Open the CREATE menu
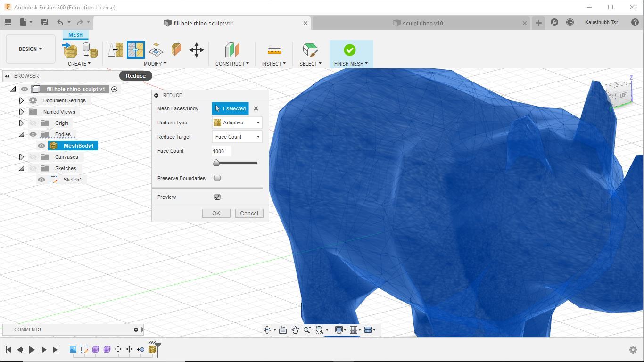This screenshot has width=644, height=362. point(79,64)
